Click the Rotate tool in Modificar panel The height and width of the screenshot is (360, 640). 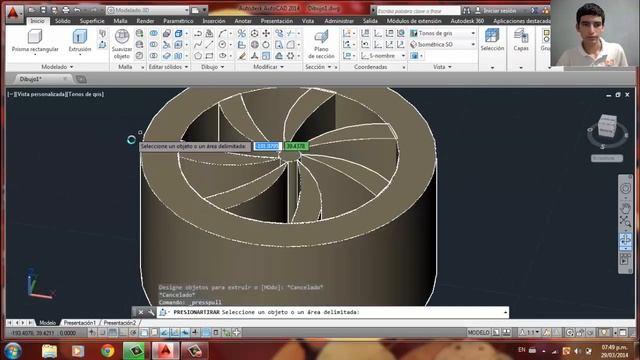[x=266, y=44]
